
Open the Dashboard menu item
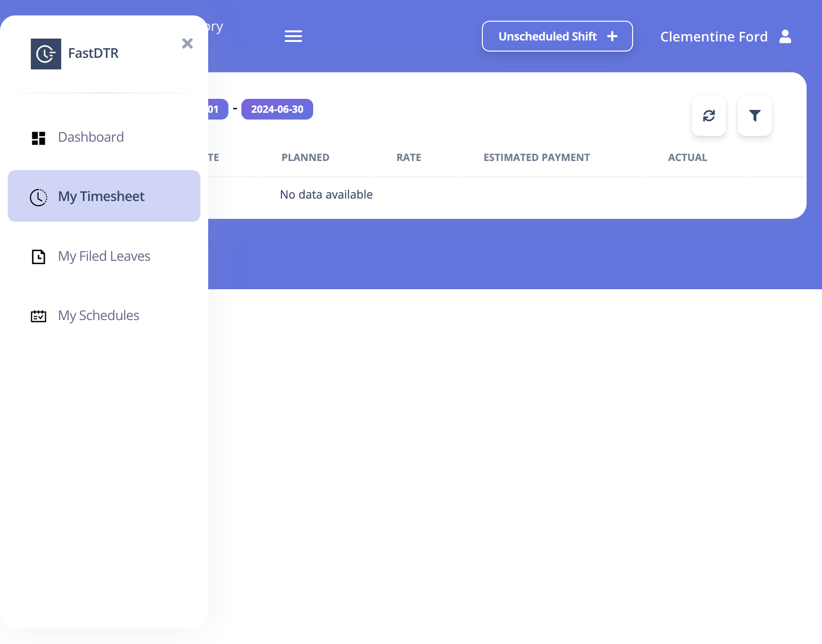pyautogui.click(x=104, y=137)
